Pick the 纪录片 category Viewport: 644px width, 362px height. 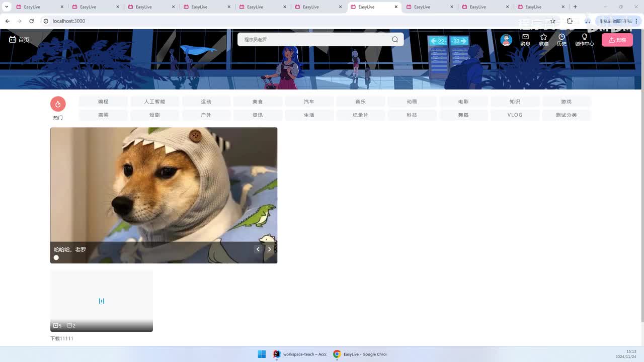tap(360, 115)
